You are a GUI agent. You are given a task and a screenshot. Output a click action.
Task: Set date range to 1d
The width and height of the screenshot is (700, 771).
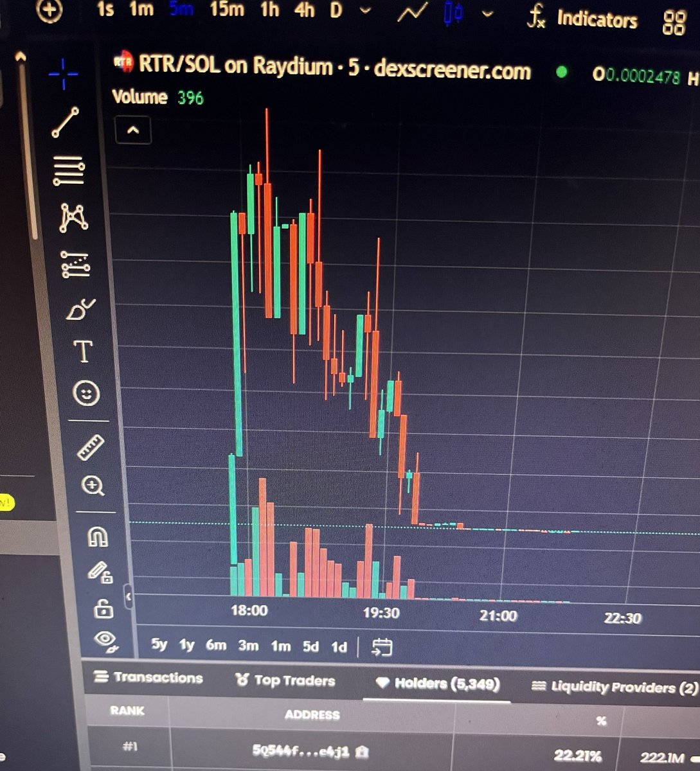(339, 647)
